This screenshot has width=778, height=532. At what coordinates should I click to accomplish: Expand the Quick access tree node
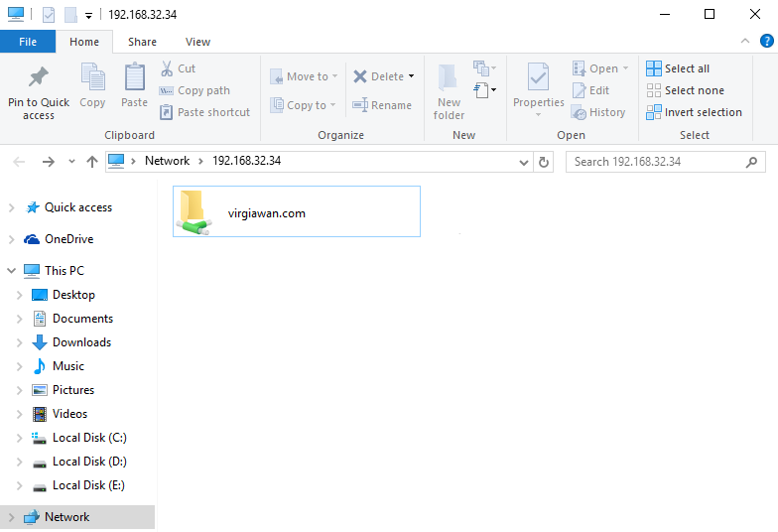pyautogui.click(x=12, y=207)
